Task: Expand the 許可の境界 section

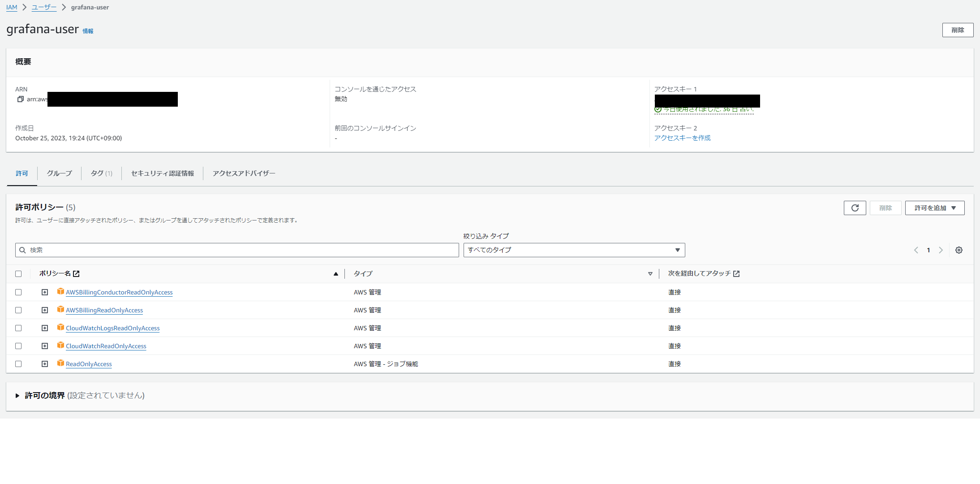Action: pos(17,396)
